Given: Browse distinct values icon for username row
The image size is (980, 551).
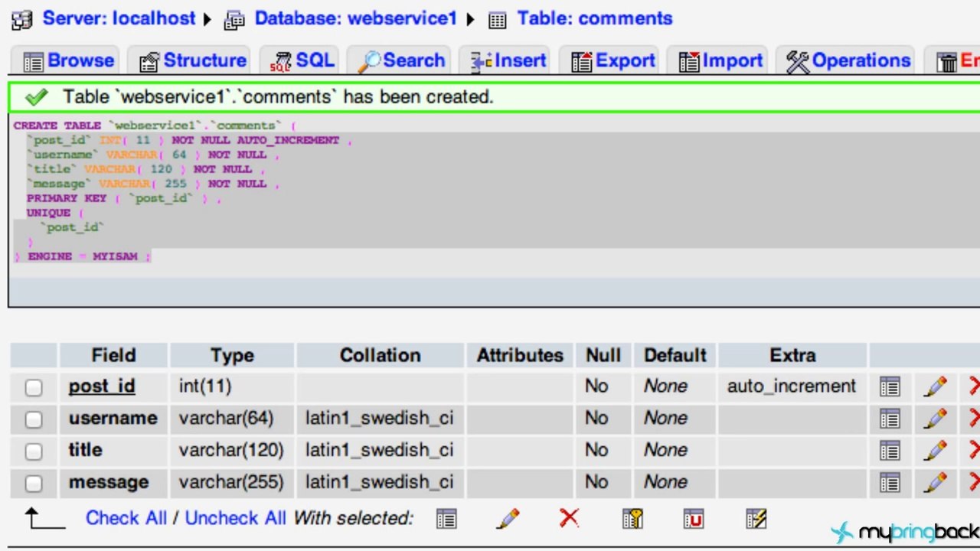Looking at the screenshot, I should point(890,419).
